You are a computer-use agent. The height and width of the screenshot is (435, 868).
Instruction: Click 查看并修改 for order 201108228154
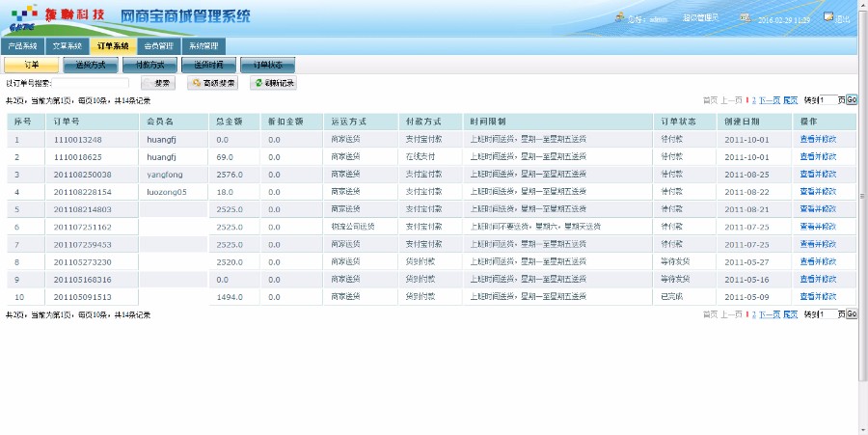(x=818, y=192)
